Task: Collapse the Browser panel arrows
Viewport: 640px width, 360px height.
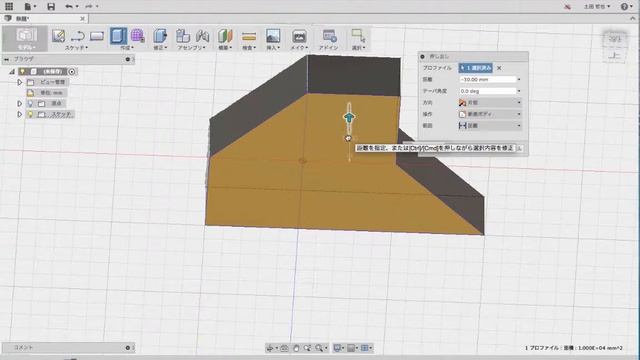Action: click(x=6, y=59)
